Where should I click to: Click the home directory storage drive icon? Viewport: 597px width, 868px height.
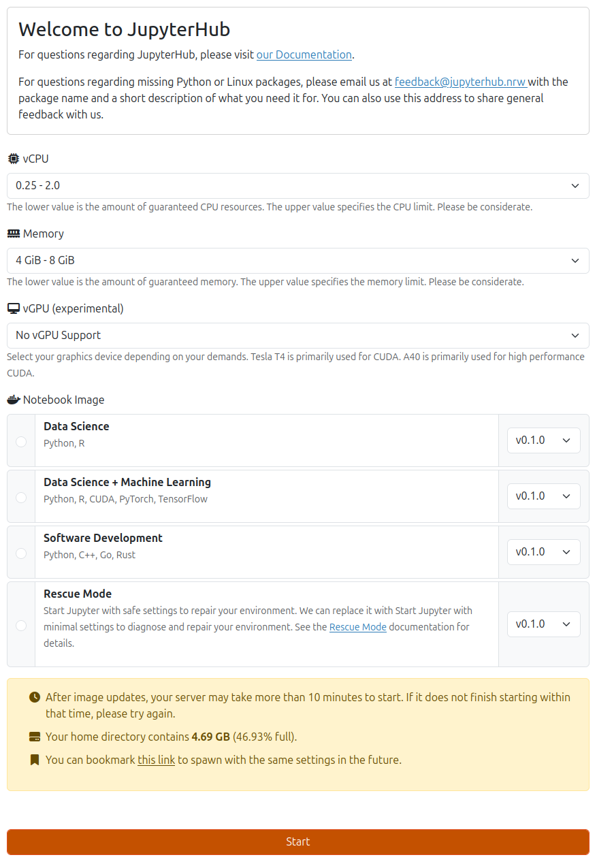pos(35,737)
